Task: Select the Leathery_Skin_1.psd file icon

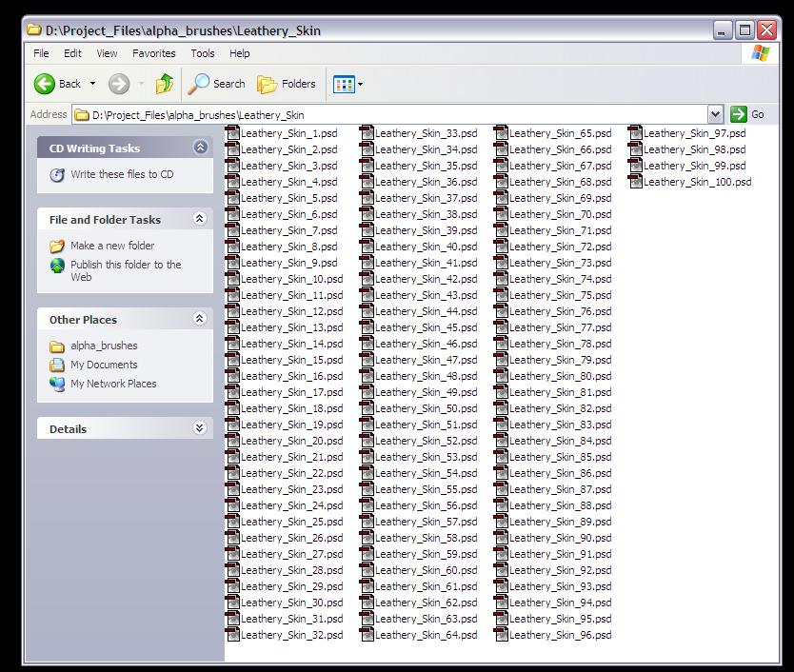Action: click(x=233, y=133)
